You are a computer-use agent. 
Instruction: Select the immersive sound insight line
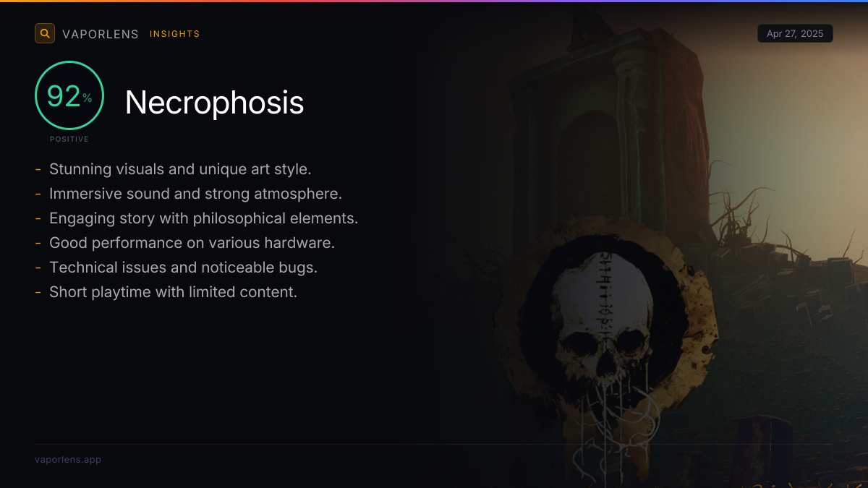pyautogui.click(x=188, y=194)
